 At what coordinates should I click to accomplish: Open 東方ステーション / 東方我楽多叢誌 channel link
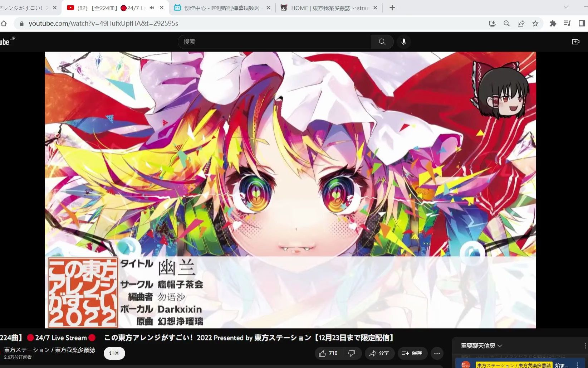49,350
